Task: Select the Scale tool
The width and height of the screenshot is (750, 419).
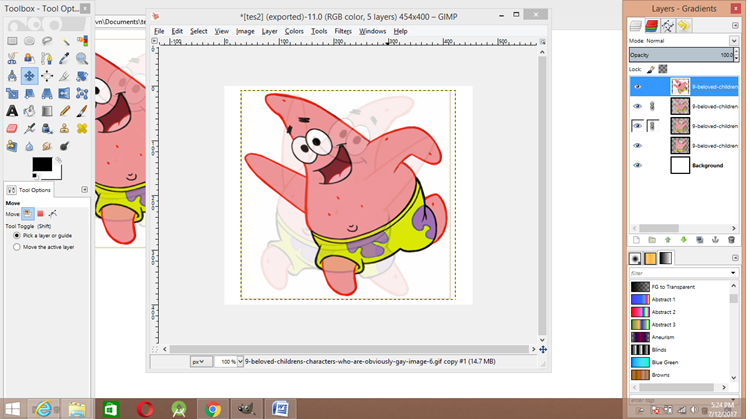Action: [12, 93]
